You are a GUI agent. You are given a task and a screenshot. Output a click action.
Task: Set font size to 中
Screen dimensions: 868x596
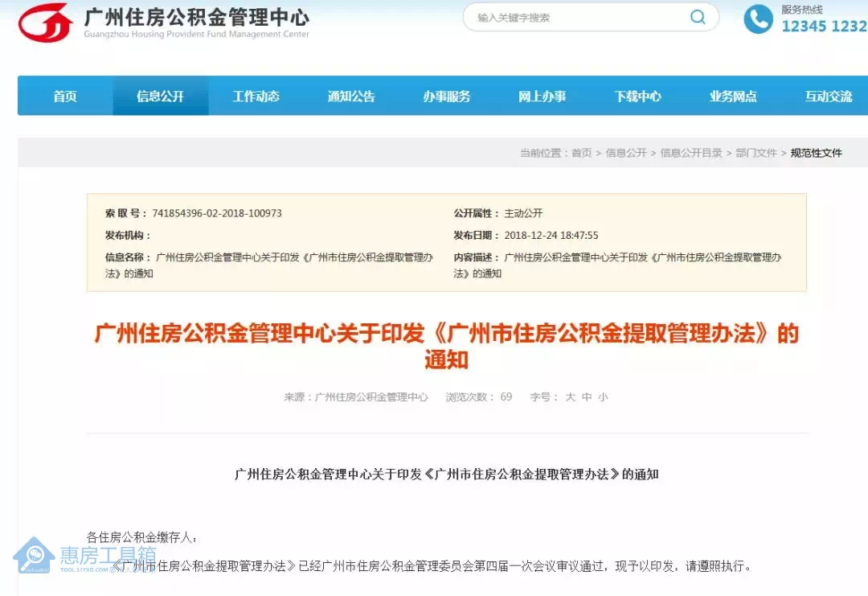[x=587, y=397]
